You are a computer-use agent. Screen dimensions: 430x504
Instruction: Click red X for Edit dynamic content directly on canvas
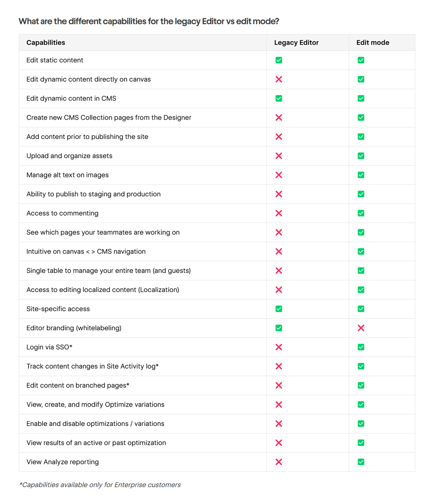279,79
